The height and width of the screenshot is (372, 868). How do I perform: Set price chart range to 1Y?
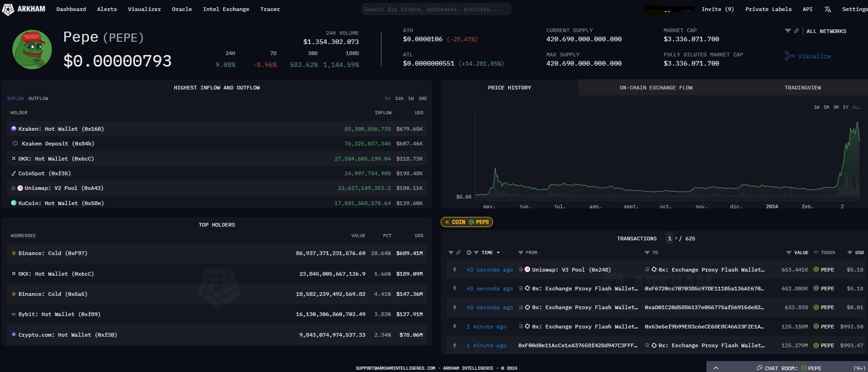click(x=846, y=107)
